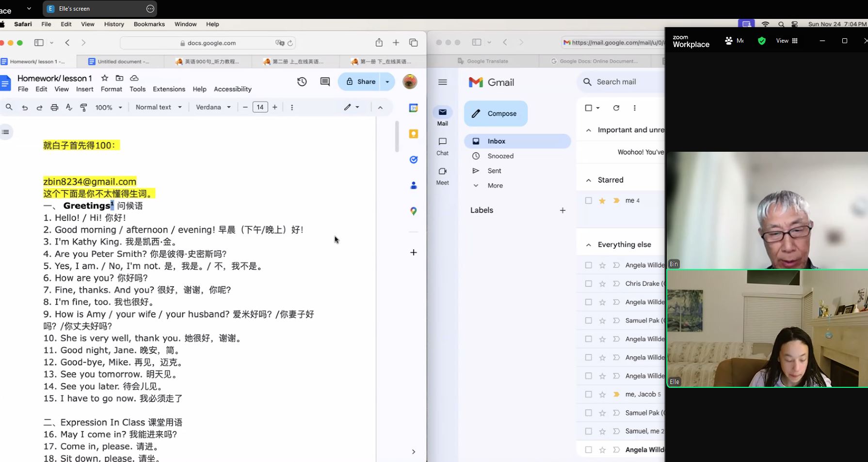Tick checkbox for 'me, Jacob 5' email

(x=588, y=394)
